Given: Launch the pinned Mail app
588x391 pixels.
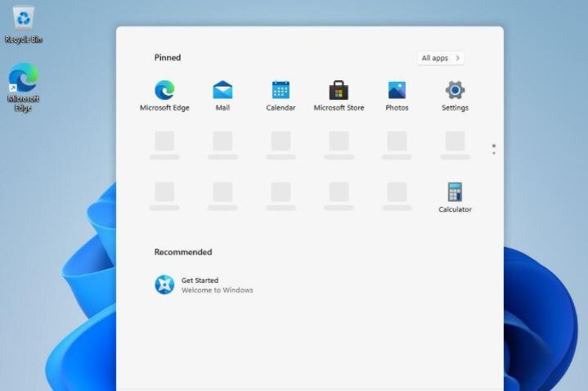Looking at the screenshot, I should [222, 96].
